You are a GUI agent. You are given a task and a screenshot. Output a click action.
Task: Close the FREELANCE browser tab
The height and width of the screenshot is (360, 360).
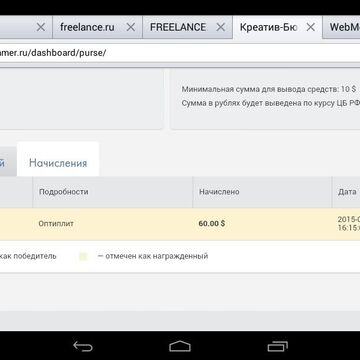221,27
